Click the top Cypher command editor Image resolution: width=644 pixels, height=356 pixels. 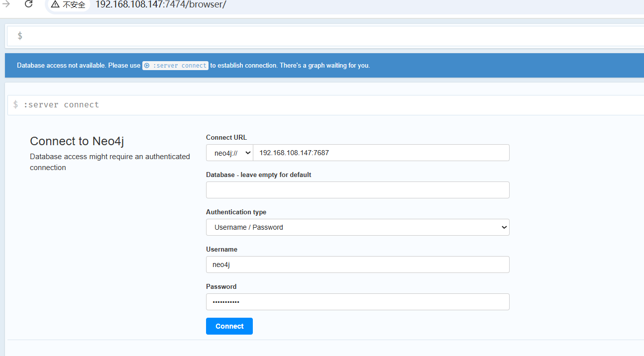325,36
